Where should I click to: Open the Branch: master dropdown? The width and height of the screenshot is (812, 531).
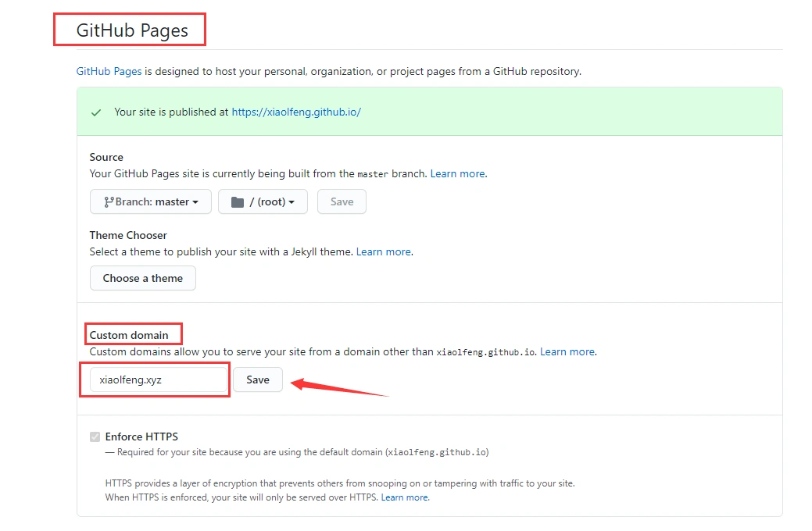click(x=151, y=201)
